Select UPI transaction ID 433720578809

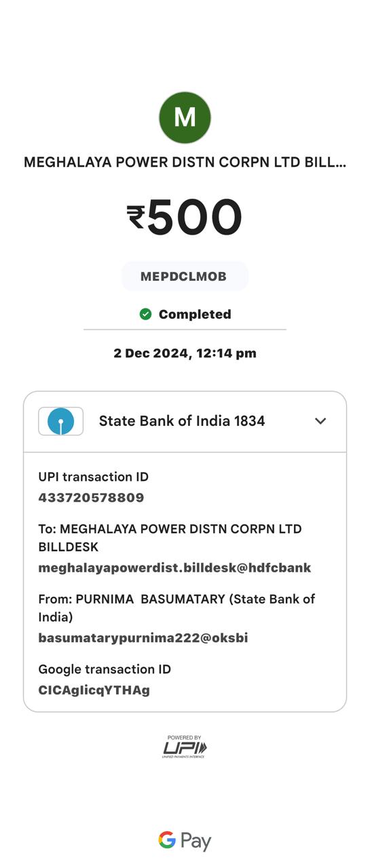[x=92, y=498]
